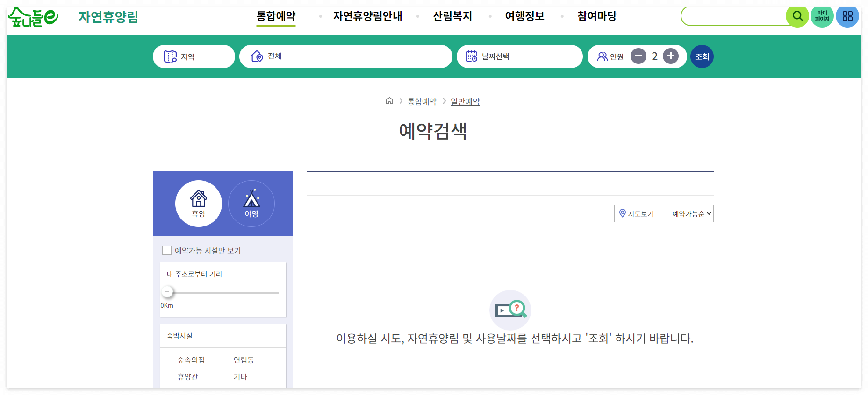Click the 숲나들e logo
This screenshot has width=868, height=395.
tap(34, 17)
